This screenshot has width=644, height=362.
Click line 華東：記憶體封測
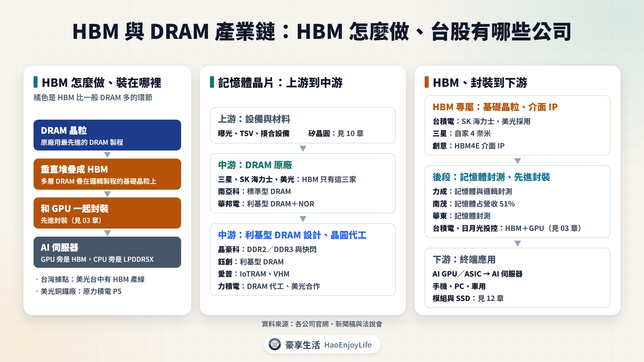[x=462, y=216]
